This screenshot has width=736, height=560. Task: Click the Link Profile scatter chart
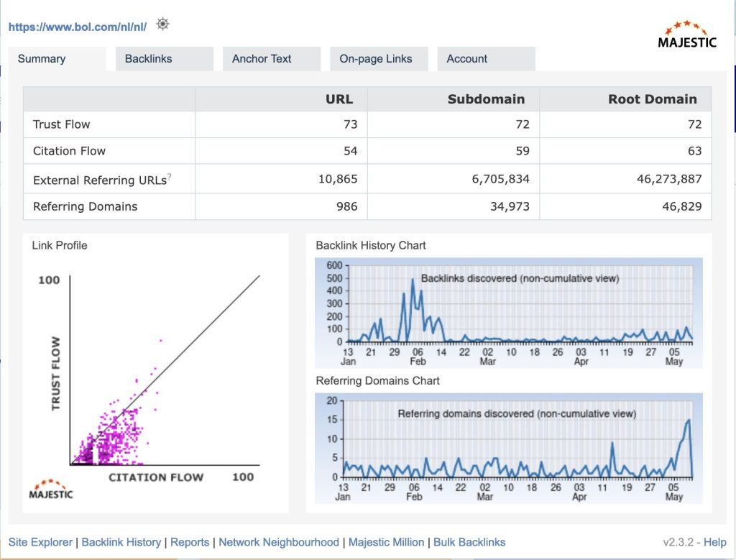click(x=155, y=379)
